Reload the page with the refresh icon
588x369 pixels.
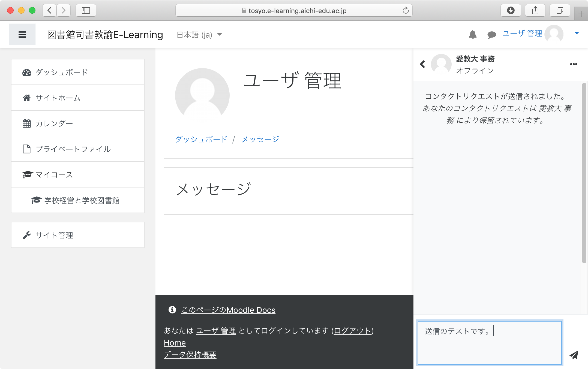click(406, 11)
